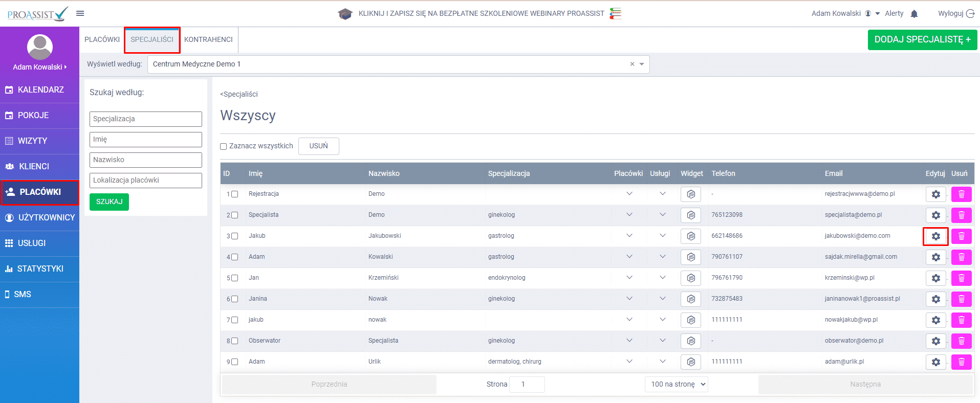
Task: Open the hamburger menu next to ProAssist logo
Action: 80,13
